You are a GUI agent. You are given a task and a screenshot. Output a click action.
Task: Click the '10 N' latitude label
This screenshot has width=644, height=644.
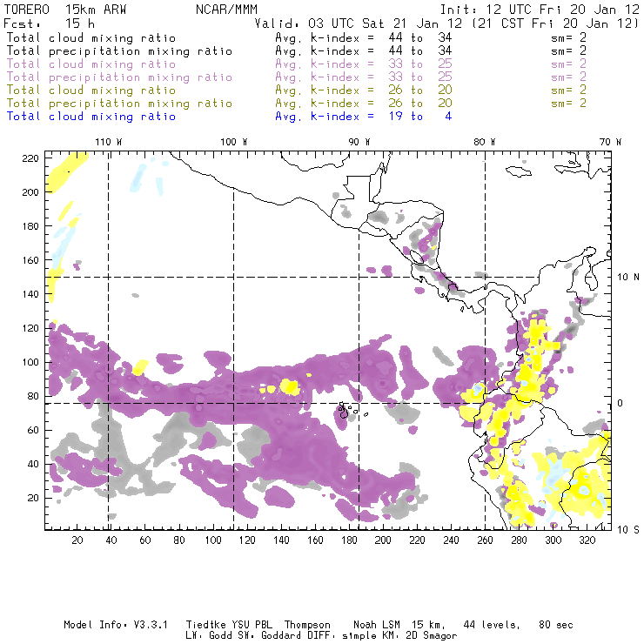(x=628, y=278)
